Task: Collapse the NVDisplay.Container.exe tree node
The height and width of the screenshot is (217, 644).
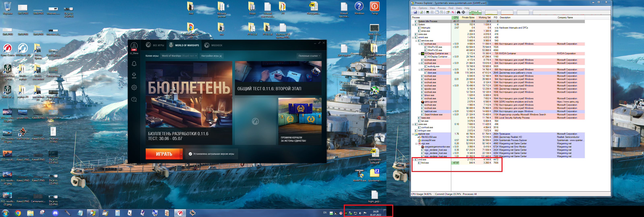Action: click(x=419, y=53)
